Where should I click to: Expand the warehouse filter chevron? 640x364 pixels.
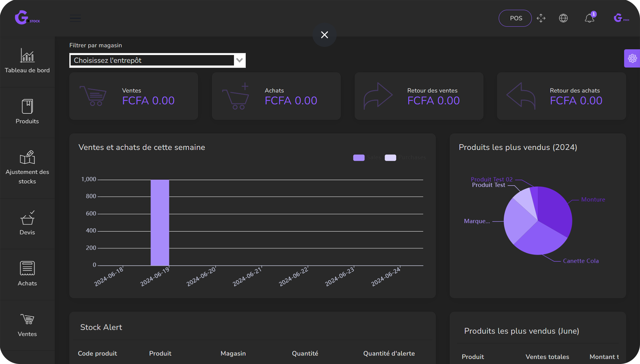pyautogui.click(x=240, y=60)
